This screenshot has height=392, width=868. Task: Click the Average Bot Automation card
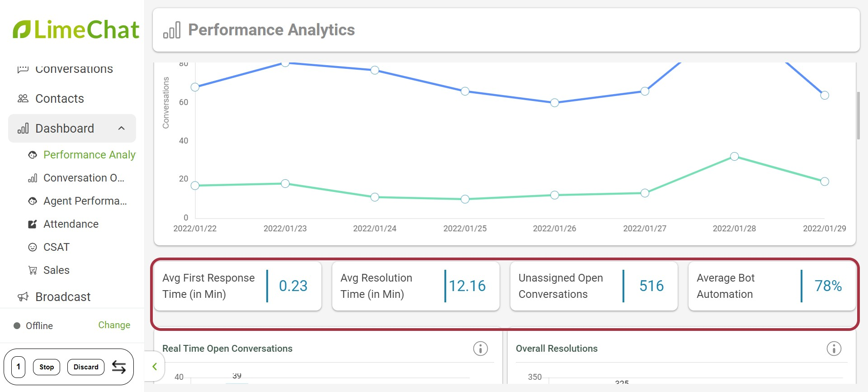click(x=772, y=286)
